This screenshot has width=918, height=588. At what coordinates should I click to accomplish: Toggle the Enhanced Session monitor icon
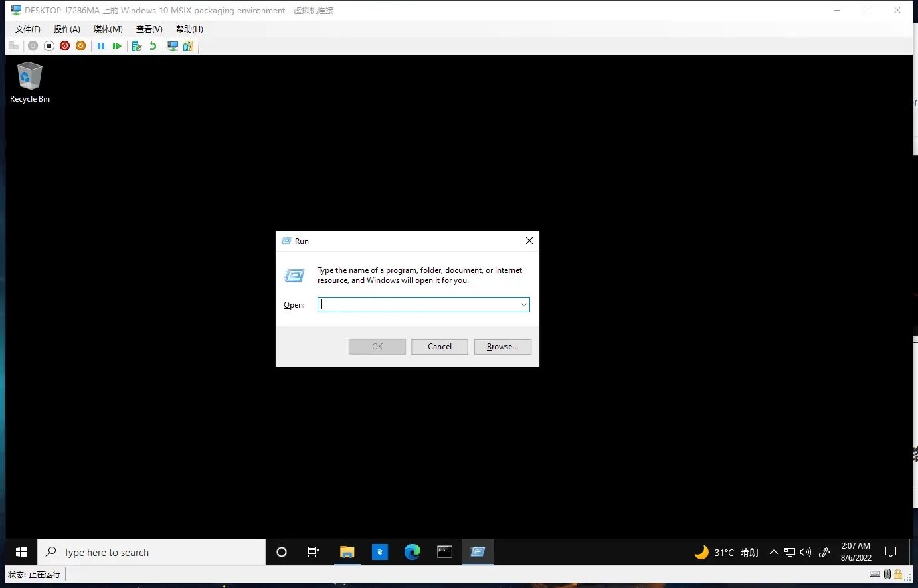[173, 46]
